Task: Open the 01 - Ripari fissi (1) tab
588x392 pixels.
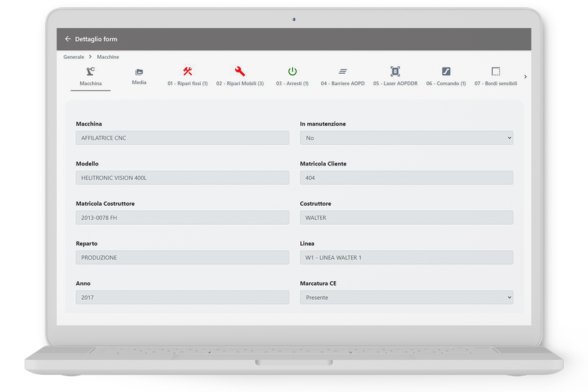Action: point(187,83)
